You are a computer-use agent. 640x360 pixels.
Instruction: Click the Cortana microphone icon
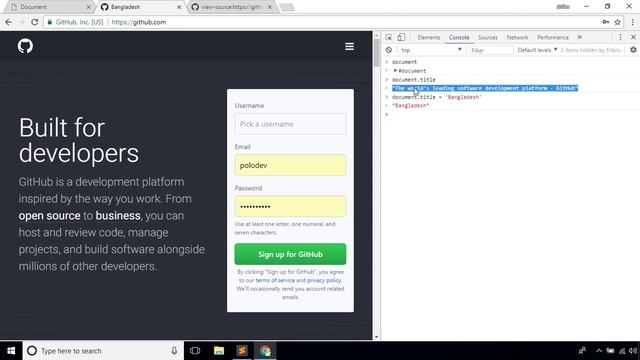pos(174,351)
